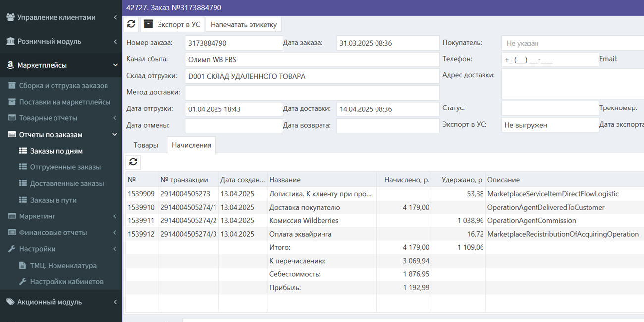The image size is (644, 322).
Task: Click the Поставки на маркетплейсы box icon
Action: tap(12, 102)
